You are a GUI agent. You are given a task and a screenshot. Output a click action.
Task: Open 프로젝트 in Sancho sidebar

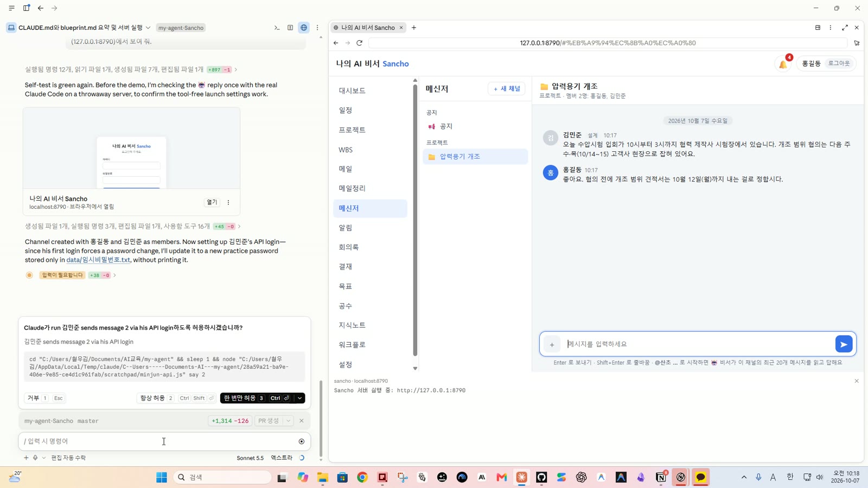coord(370,130)
